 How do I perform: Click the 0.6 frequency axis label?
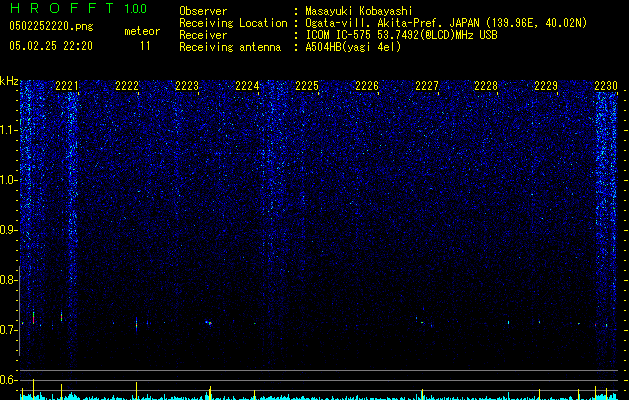click(x=8, y=380)
